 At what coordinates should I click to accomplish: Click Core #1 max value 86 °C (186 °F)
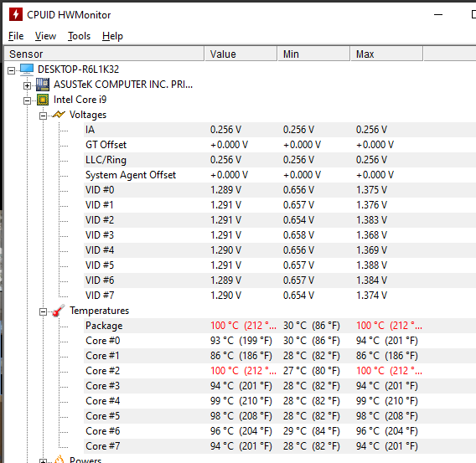(387, 356)
